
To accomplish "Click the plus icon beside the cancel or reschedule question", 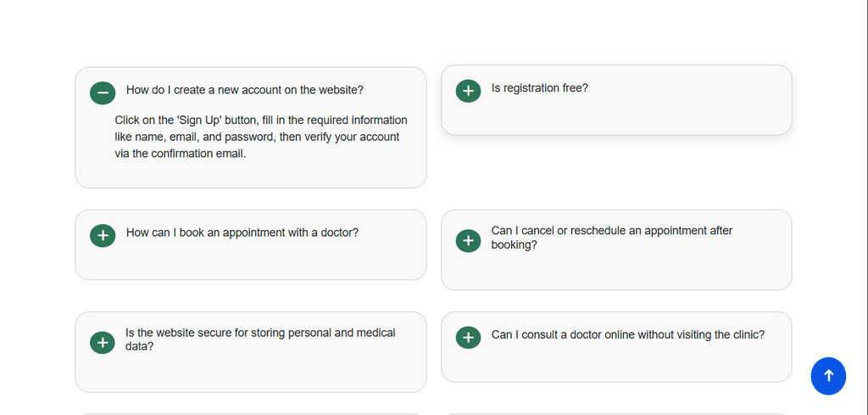I will click(468, 240).
